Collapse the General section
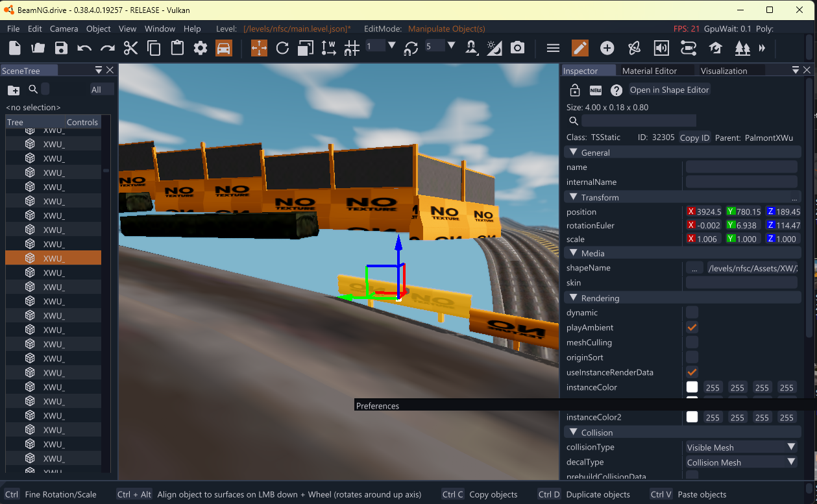Screen dimensions: 817x504 point(574,152)
